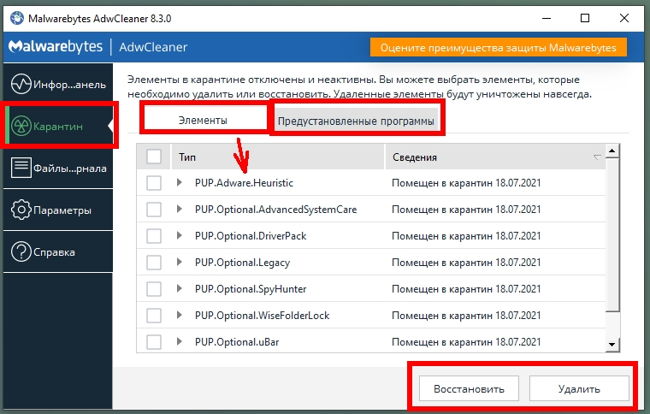The width and height of the screenshot is (650, 414).
Task: Click the Malwarebytes logo in header
Action: click(56, 46)
